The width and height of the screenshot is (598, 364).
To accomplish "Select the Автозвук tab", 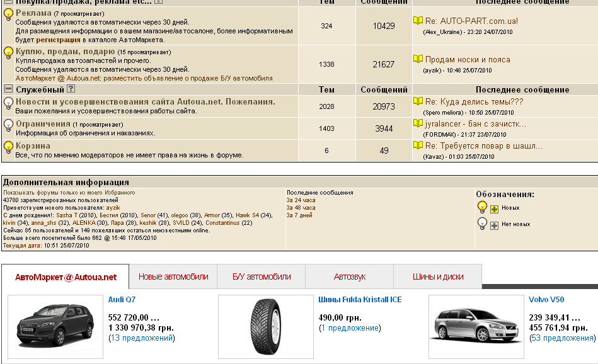I will (x=349, y=276).
